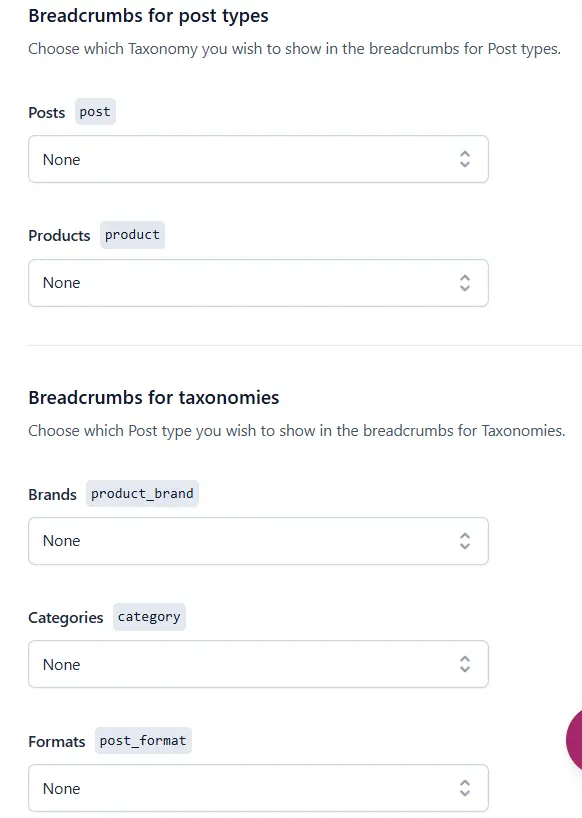Click the Breadcrumbs for post types heading

pyautogui.click(x=148, y=15)
